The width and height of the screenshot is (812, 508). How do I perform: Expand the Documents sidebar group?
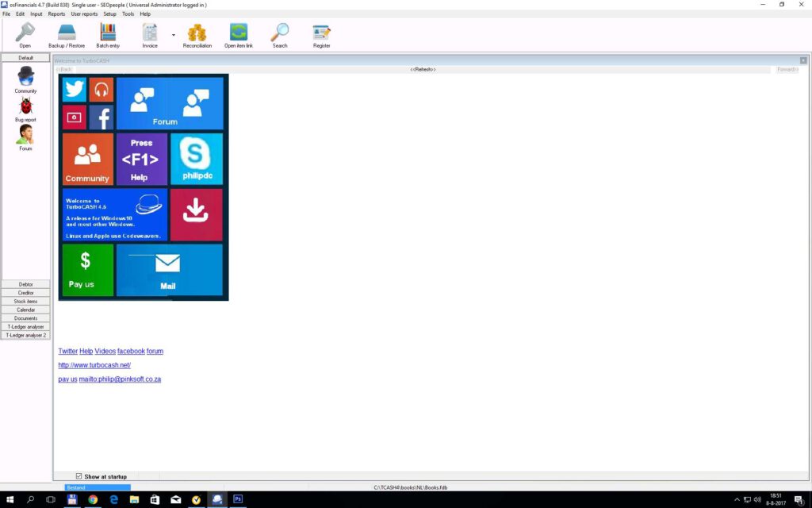(x=25, y=318)
